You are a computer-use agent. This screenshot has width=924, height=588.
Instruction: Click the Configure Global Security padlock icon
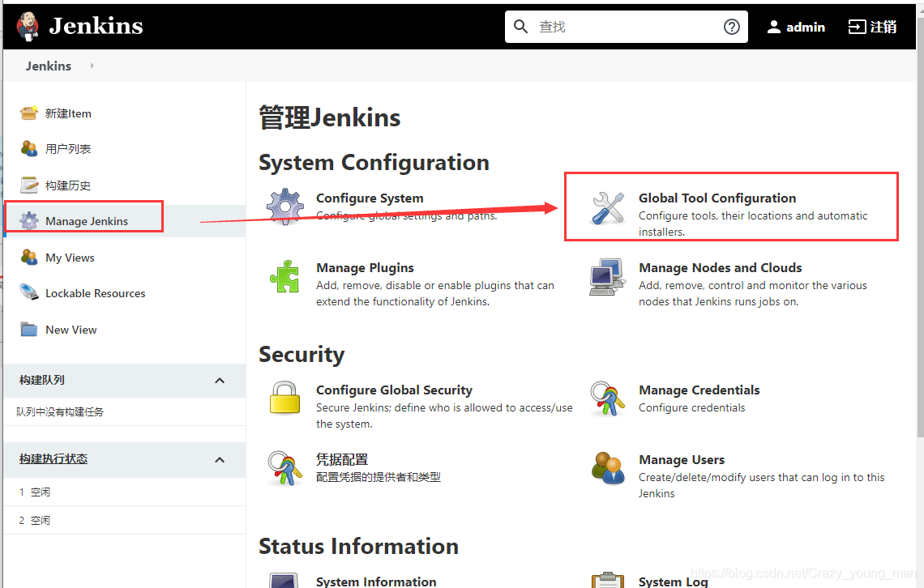point(284,398)
